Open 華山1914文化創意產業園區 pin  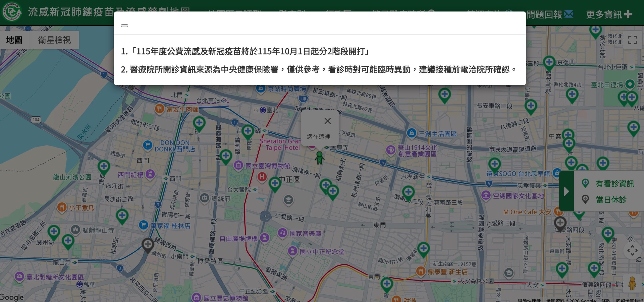point(390,150)
